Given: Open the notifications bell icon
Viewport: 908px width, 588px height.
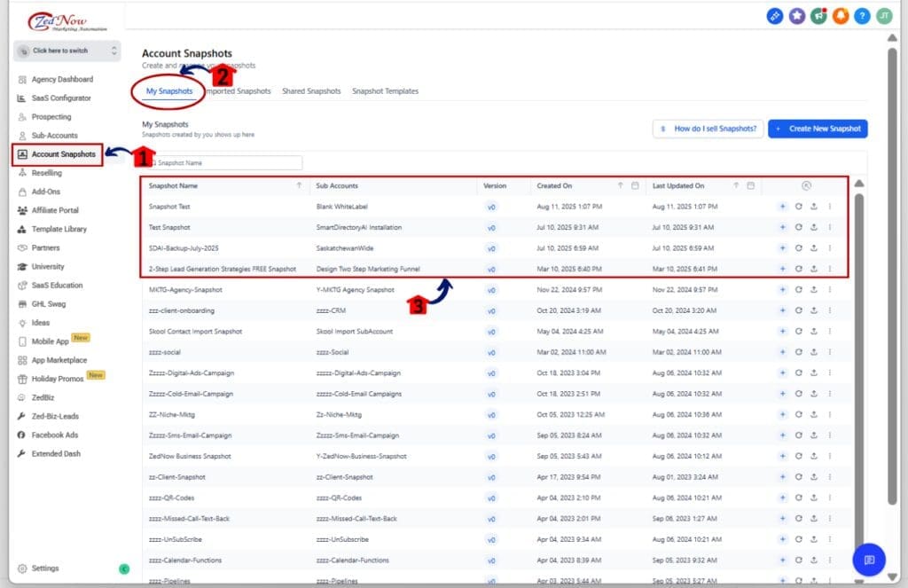Looking at the screenshot, I should point(840,15).
